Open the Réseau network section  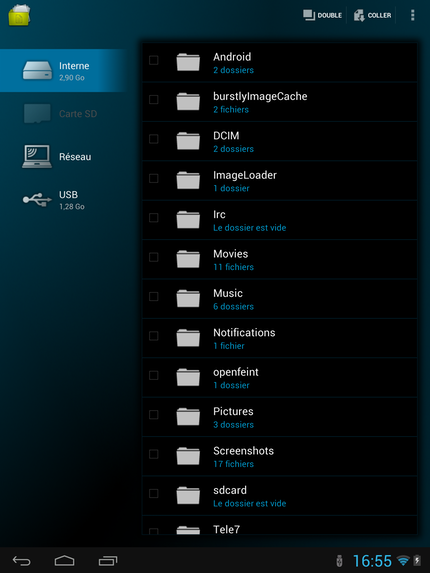[63, 157]
